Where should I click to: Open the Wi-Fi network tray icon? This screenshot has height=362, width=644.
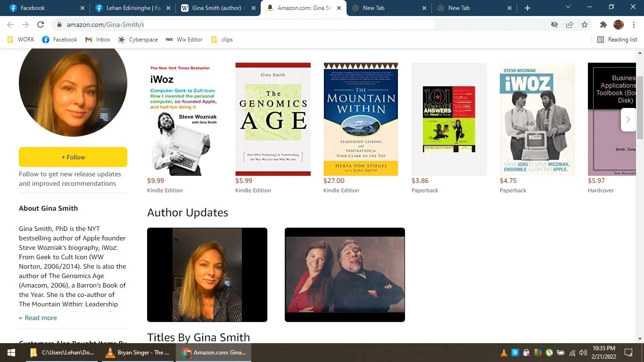[572, 353]
